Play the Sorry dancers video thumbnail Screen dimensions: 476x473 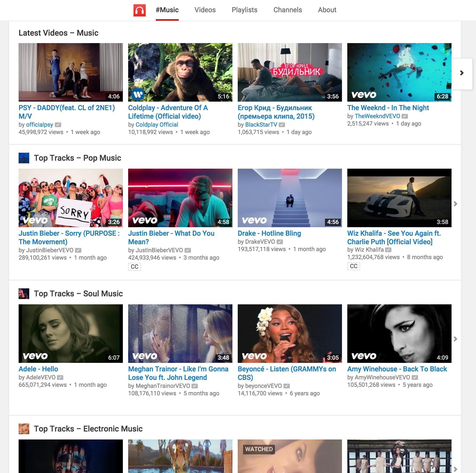pos(71,198)
